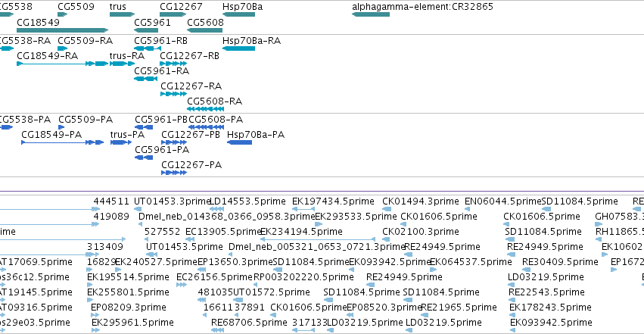Click the EC13905.5prime EST label

pos(224,232)
